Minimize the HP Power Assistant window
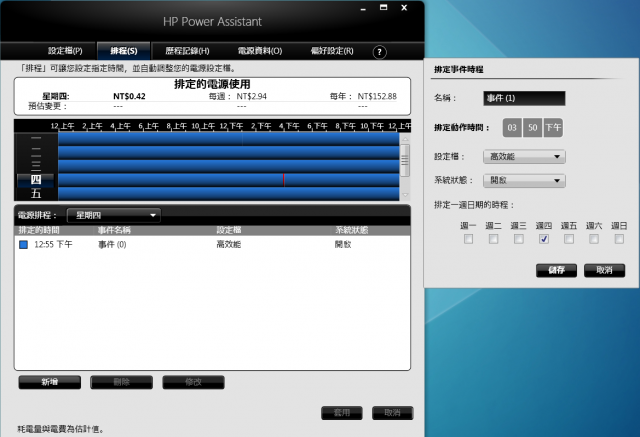 coord(363,9)
